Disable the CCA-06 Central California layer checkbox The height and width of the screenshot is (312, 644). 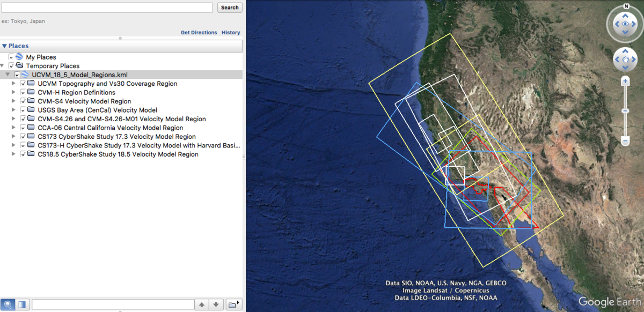tap(23, 128)
